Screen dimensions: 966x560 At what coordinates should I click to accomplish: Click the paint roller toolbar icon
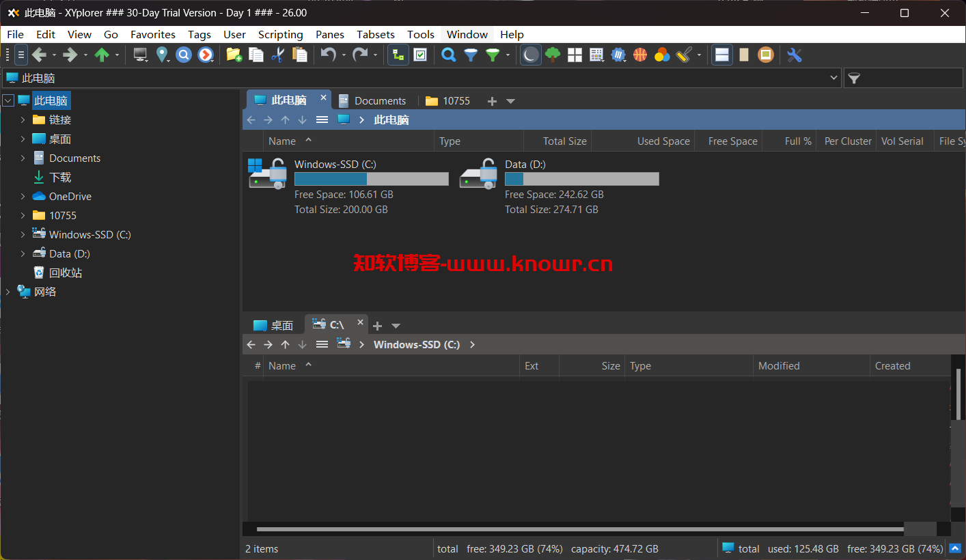(x=684, y=55)
